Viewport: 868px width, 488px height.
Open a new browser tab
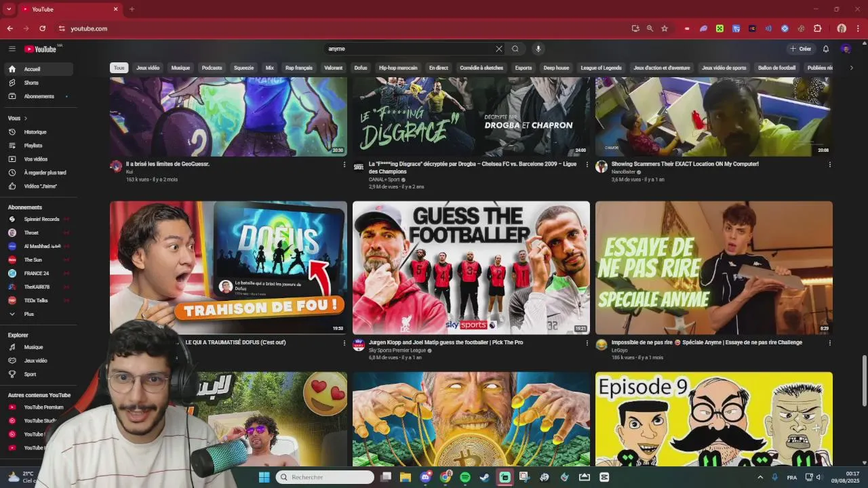coord(132,9)
